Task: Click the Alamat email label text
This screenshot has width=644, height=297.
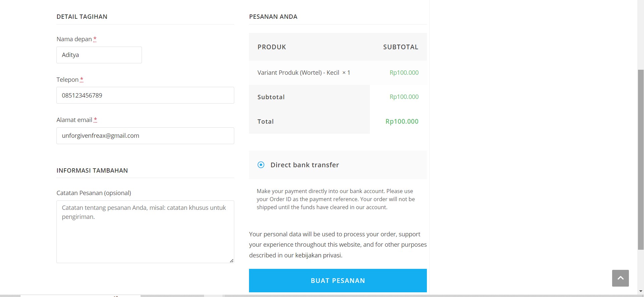Action: point(74,120)
